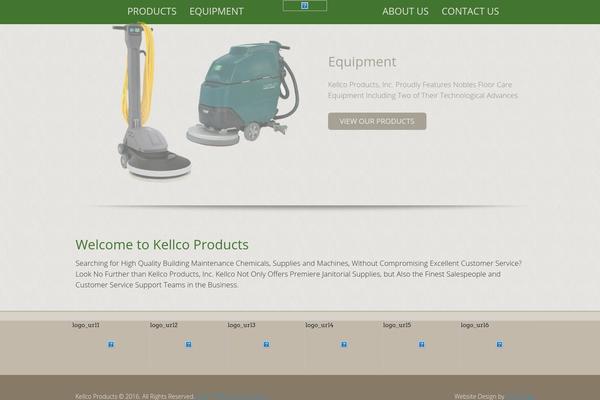Click the Welcome to Kellco Products heading
The width and height of the screenshot is (600, 400).
[x=162, y=244]
